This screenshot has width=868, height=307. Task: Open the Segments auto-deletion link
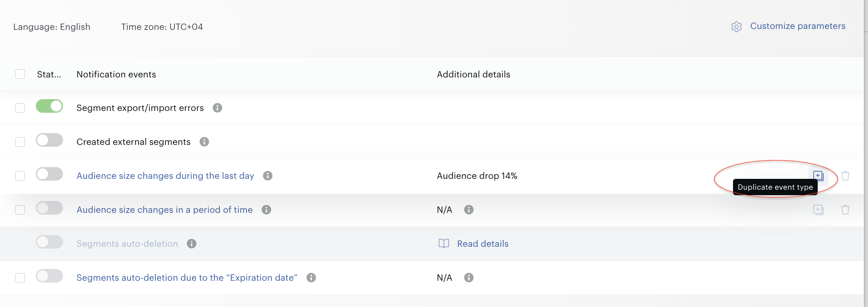(127, 244)
